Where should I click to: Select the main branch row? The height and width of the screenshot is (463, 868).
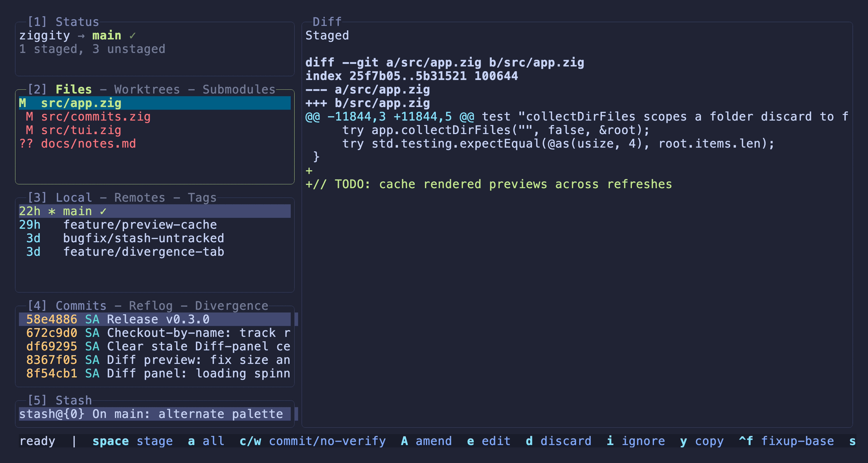click(x=155, y=211)
